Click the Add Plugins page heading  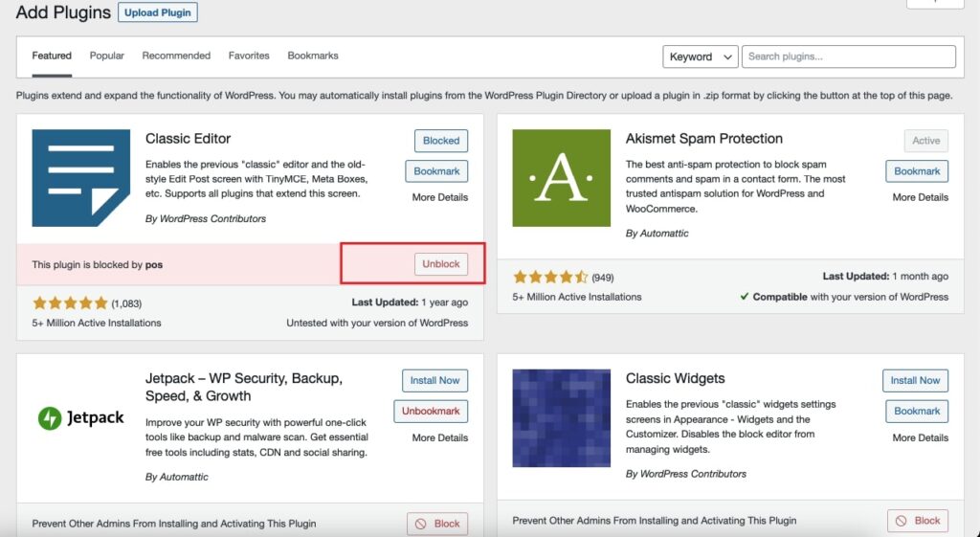tap(63, 12)
